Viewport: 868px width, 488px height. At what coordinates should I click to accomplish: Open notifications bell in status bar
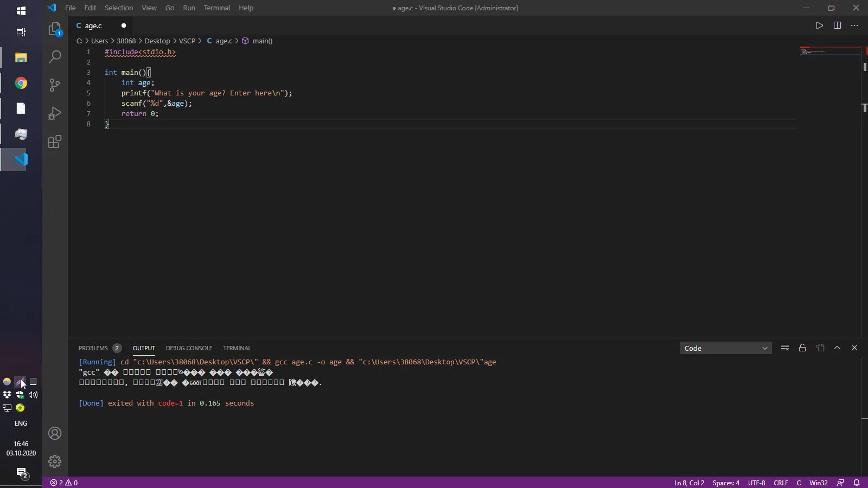(857, 483)
